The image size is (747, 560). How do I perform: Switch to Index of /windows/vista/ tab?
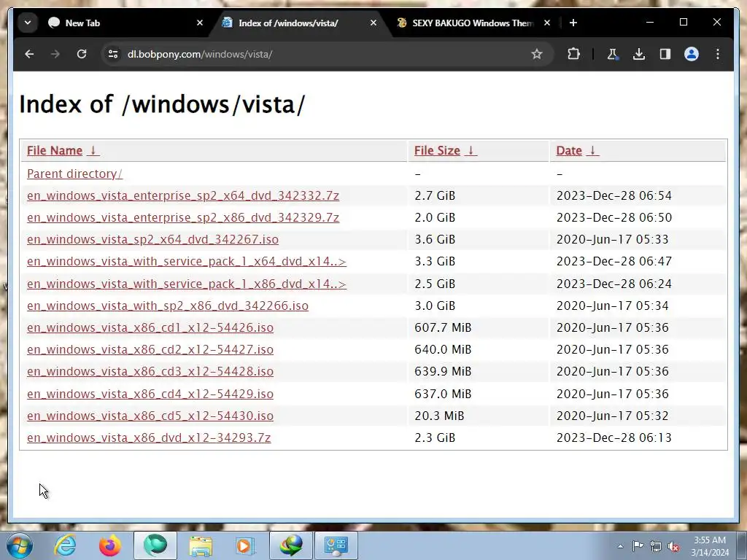pyautogui.click(x=301, y=23)
